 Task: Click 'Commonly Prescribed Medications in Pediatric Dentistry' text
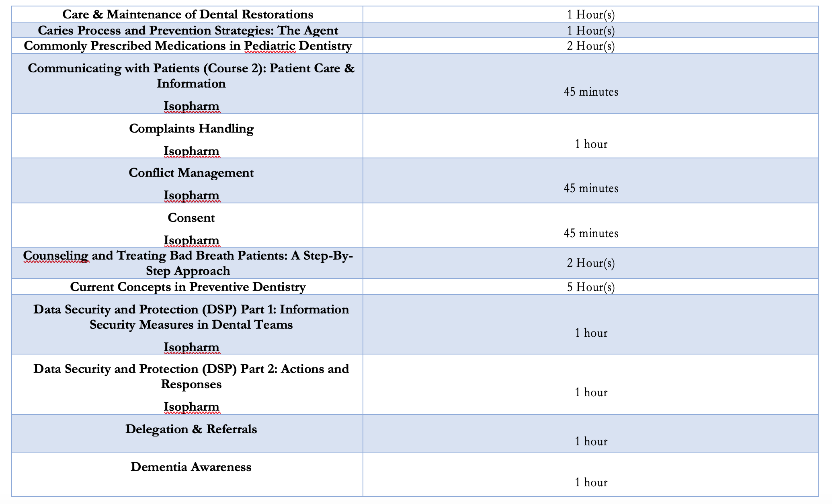coord(188,46)
